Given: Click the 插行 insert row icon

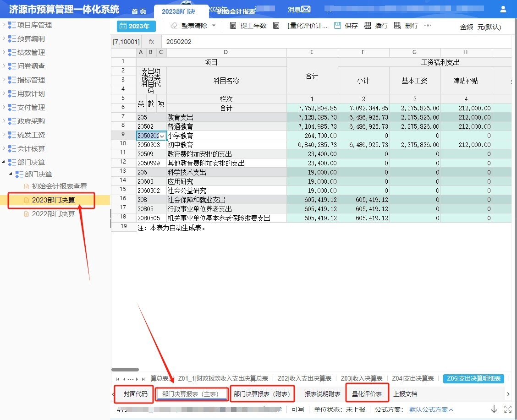Looking at the screenshot, I should pyautogui.click(x=367, y=26).
